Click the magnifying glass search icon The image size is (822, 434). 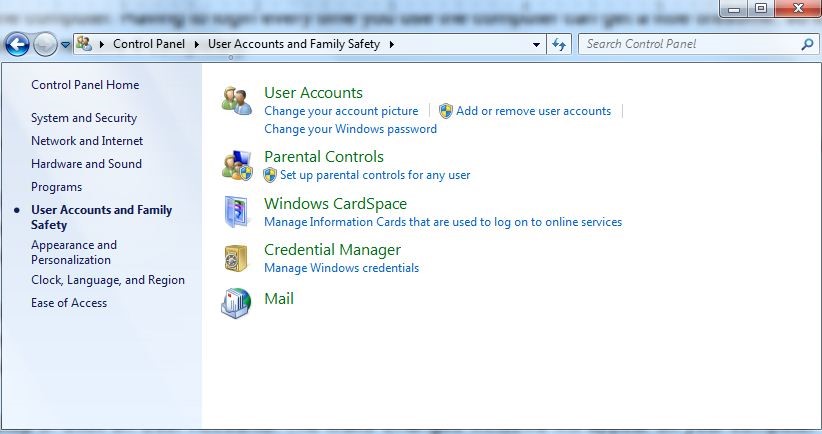(807, 45)
